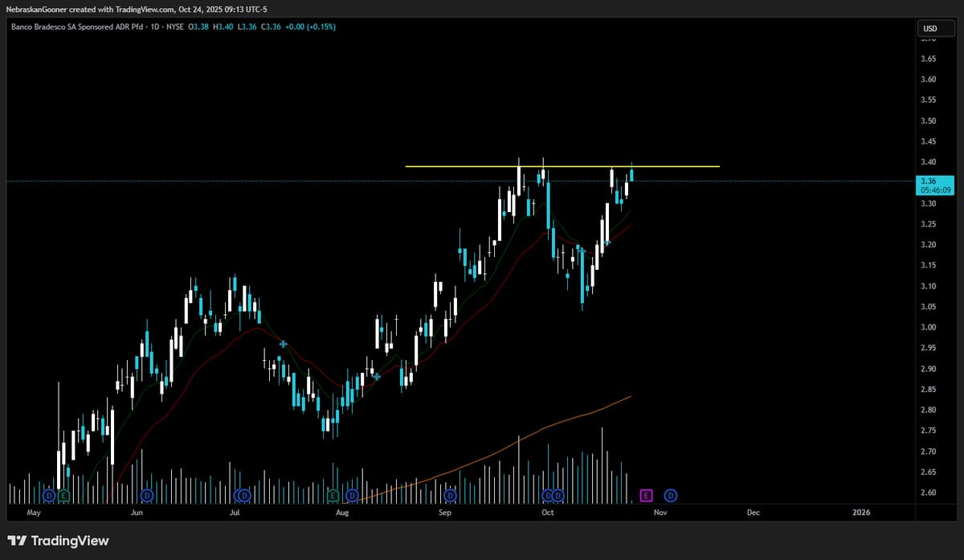
Task: Click the 2026 label on the time axis
Action: click(860, 512)
